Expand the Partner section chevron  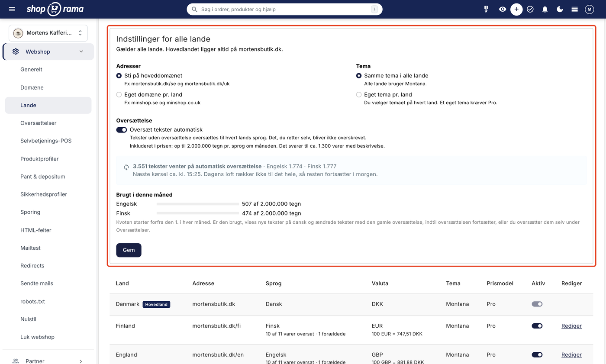81,361
